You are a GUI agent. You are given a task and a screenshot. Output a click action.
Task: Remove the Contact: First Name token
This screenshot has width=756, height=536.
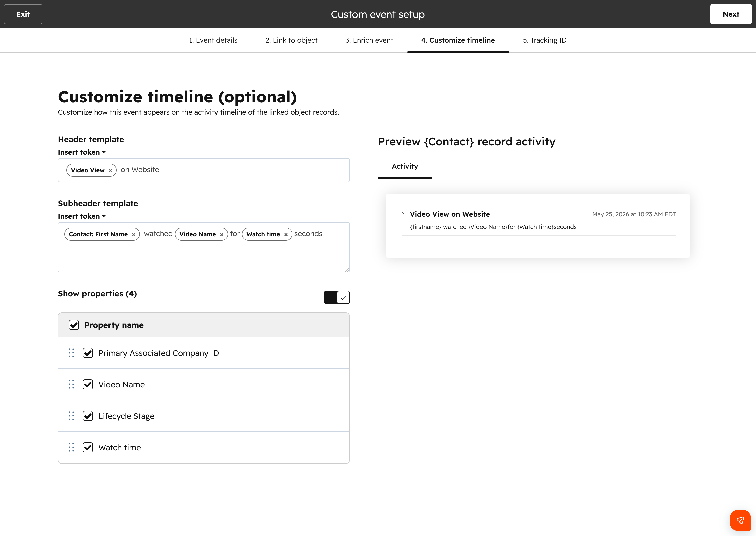click(x=133, y=235)
